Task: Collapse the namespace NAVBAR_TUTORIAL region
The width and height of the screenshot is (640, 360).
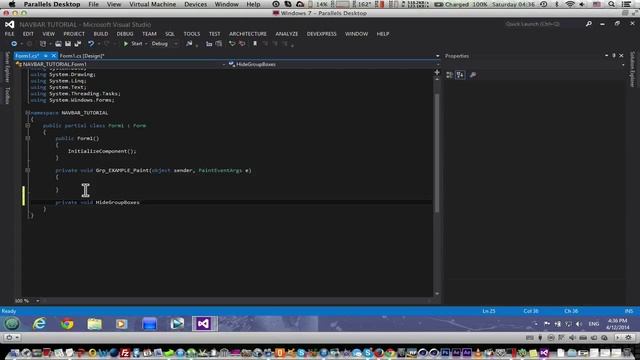Action: point(27,113)
